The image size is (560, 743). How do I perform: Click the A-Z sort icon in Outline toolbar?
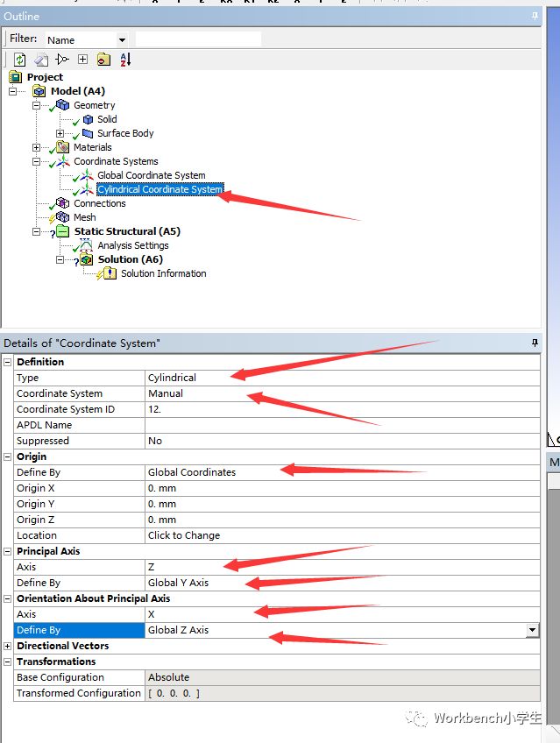tap(124, 60)
